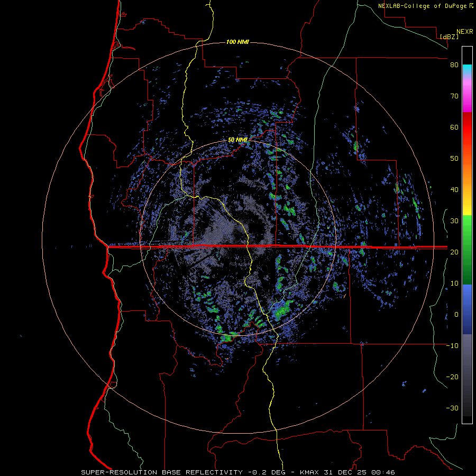476x476 pixels.
Task: Click the -0.2 DEG elevation angle text
Action: (x=268, y=472)
